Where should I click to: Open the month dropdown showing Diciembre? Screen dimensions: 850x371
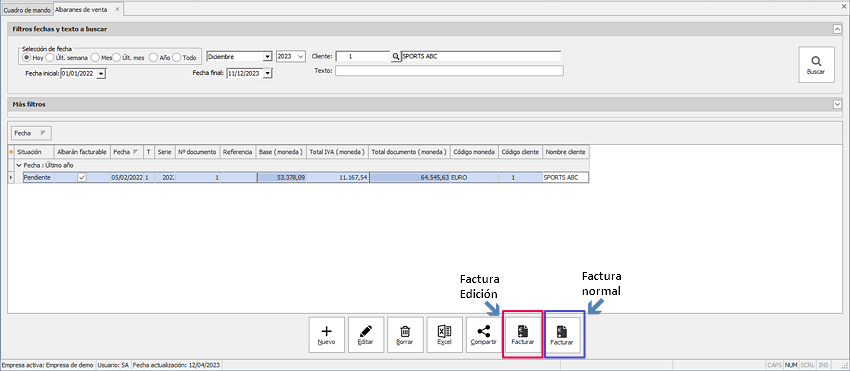267,56
